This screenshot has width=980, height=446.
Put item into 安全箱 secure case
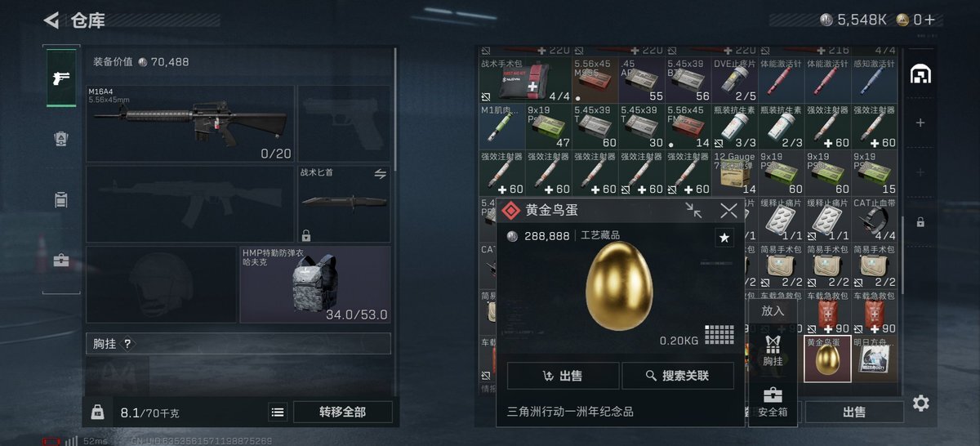point(773,402)
